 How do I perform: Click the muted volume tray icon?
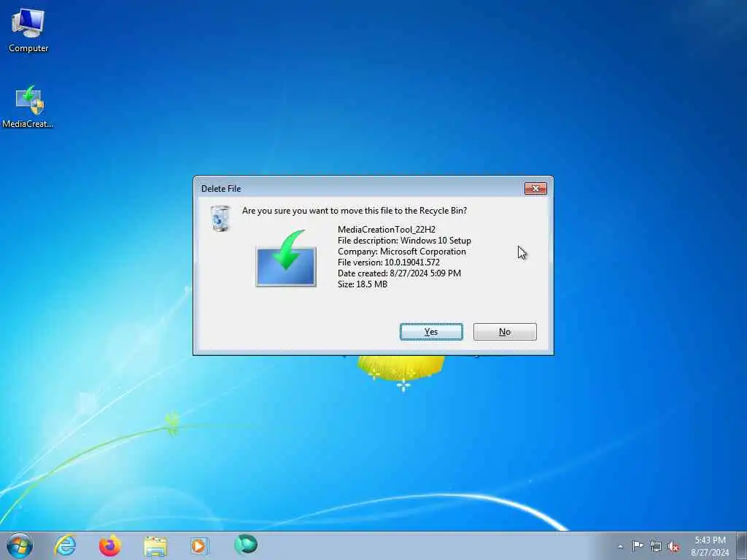pos(673,547)
